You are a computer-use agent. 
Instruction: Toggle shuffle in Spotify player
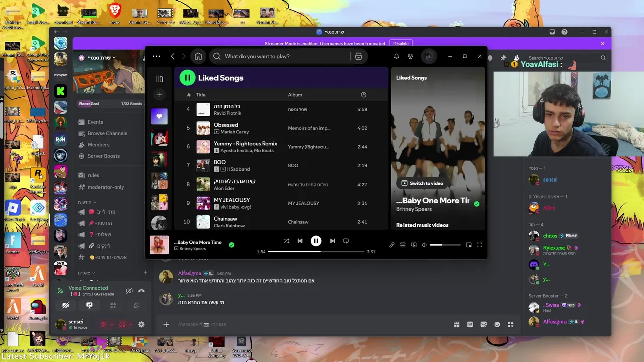click(x=286, y=241)
